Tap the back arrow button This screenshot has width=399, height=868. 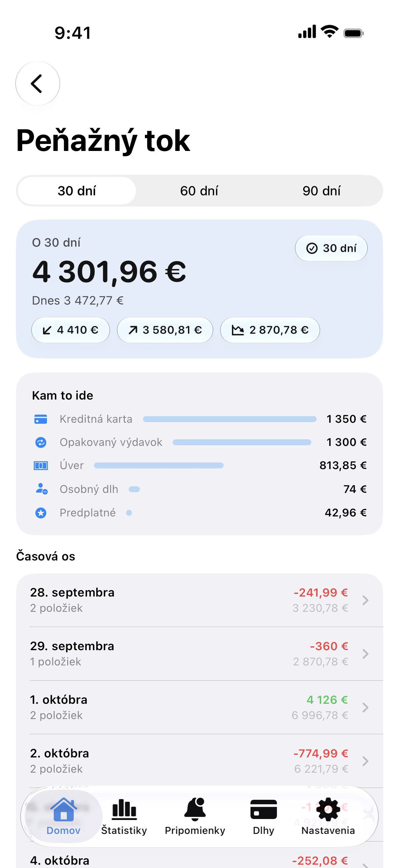[37, 83]
